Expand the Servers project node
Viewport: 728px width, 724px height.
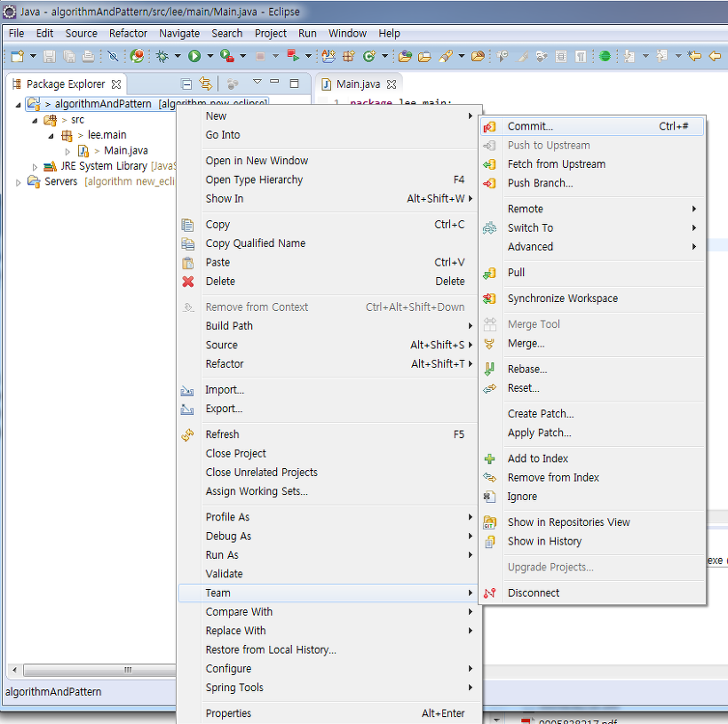pyautogui.click(x=18, y=182)
